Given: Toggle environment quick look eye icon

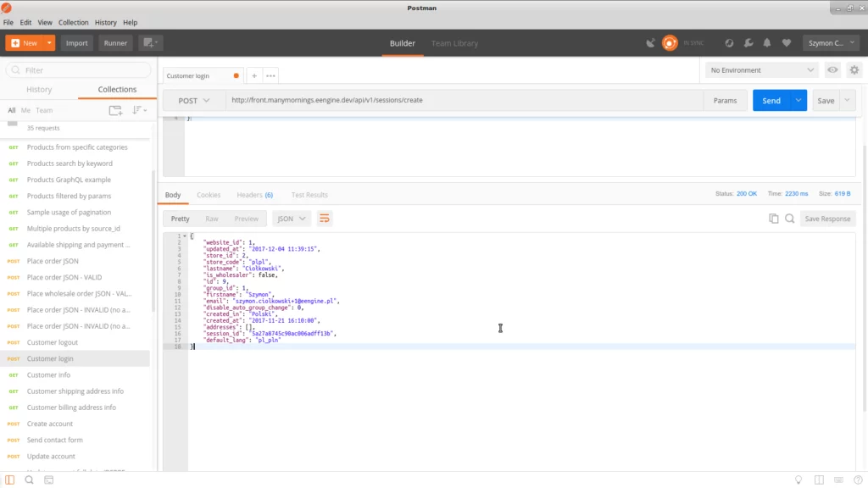Looking at the screenshot, I should (832, 70).
